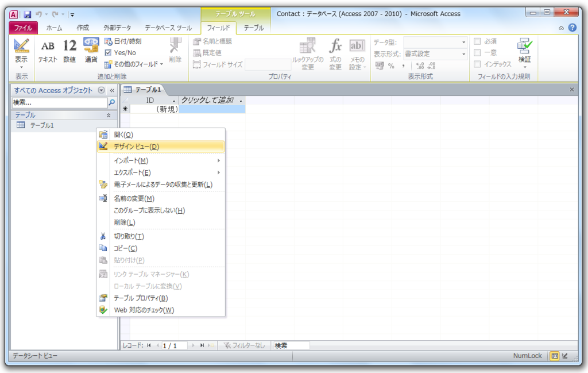Click the record search box at bottom
Screen dimensions: 588x373
pos(291,345)
